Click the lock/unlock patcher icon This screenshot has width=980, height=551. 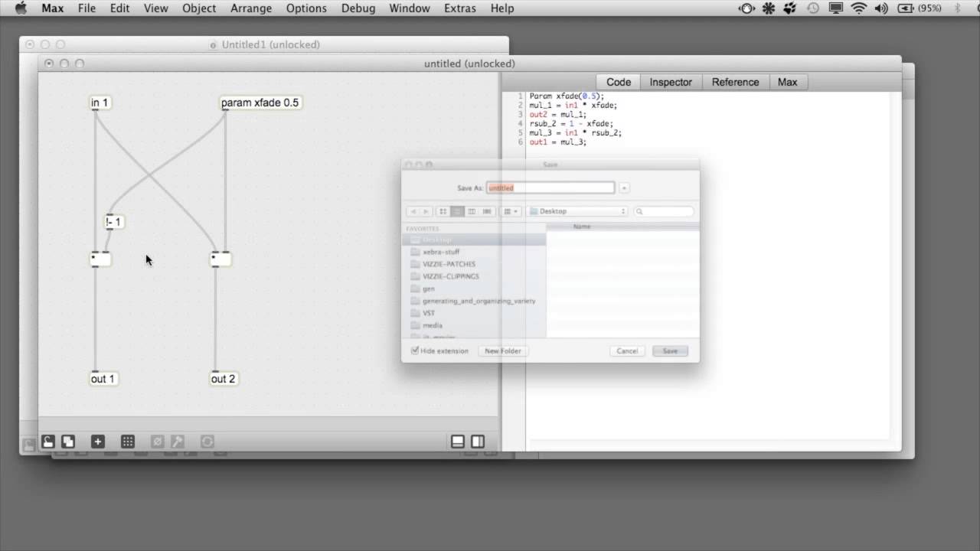tap(47, 442)
